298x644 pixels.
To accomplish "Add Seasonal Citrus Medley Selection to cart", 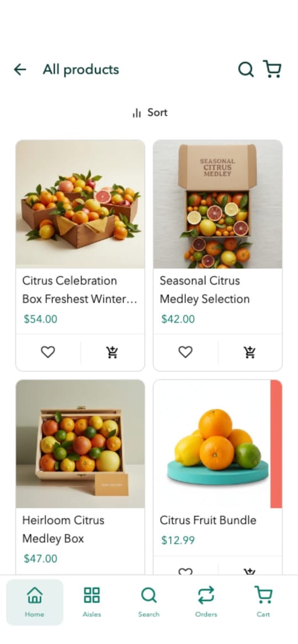I will (249, 352).
